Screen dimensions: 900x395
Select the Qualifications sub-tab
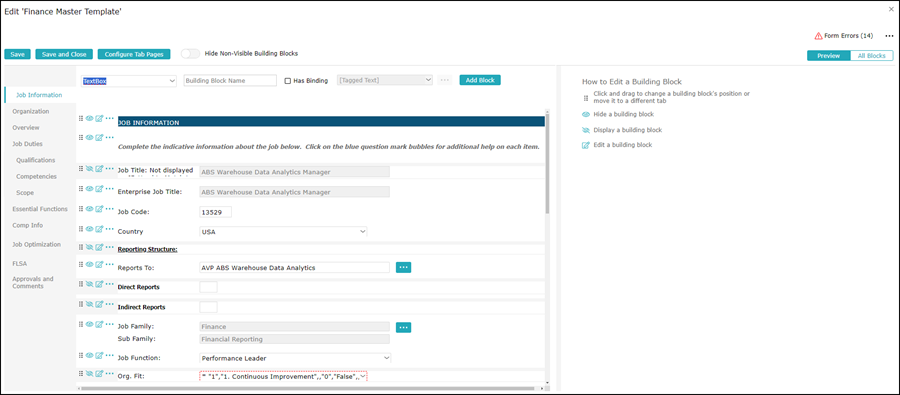[36, 160]
